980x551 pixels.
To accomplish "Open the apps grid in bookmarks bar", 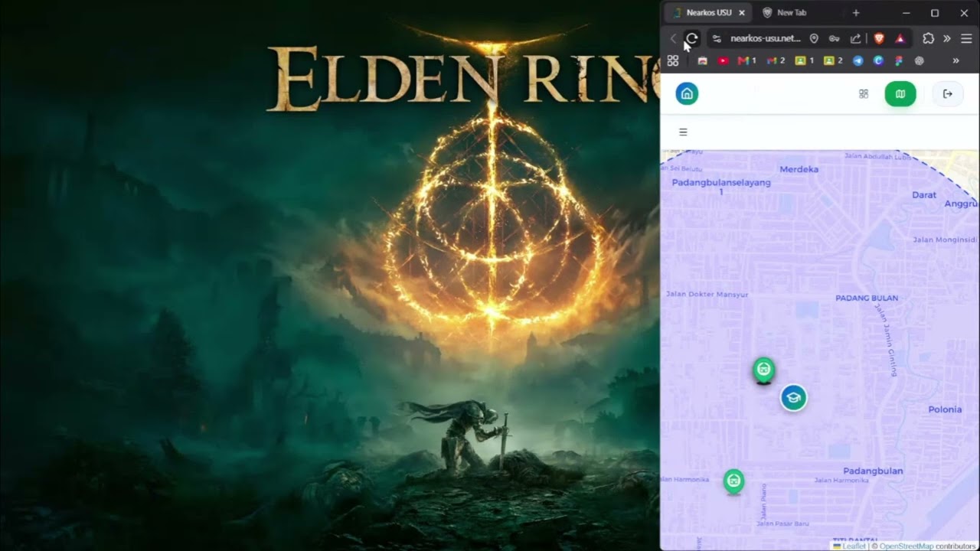I will point(673,60).
